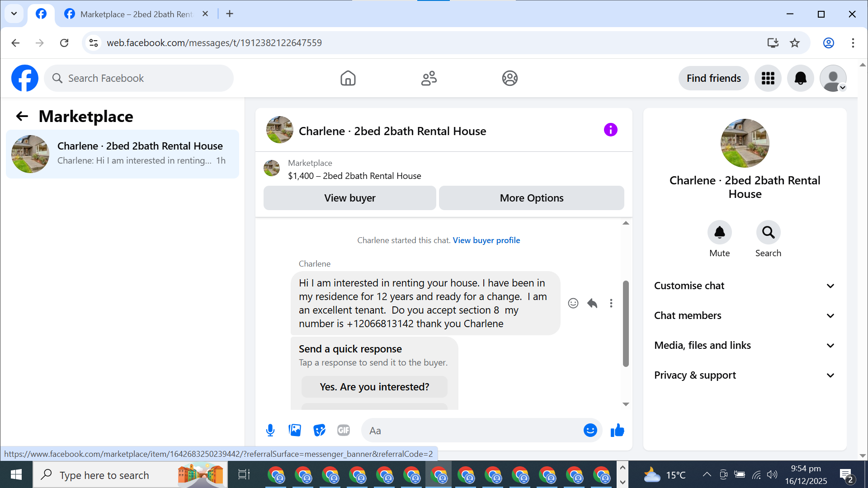Open the volume control in system tray
Screen dimensions: 868x488
click(x=772, y=474)
